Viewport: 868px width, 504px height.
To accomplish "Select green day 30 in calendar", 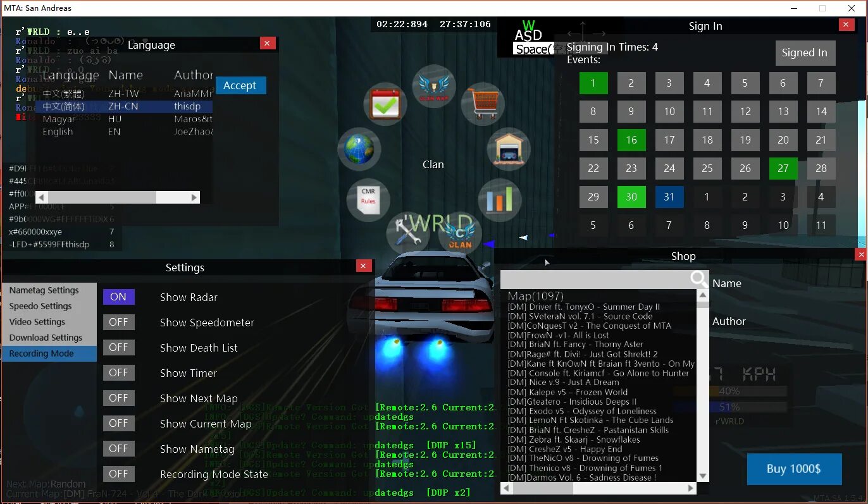I will tap(631, 197).
